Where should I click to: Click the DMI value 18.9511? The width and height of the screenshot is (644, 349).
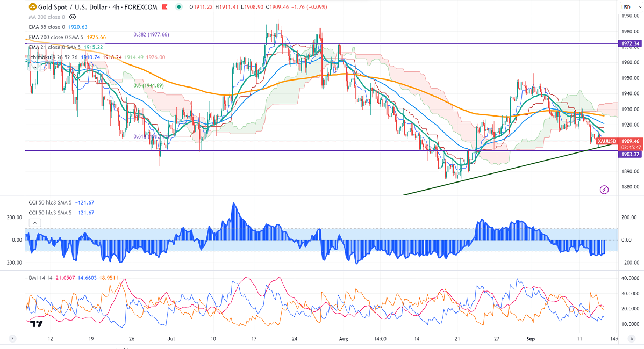point(109,278)
